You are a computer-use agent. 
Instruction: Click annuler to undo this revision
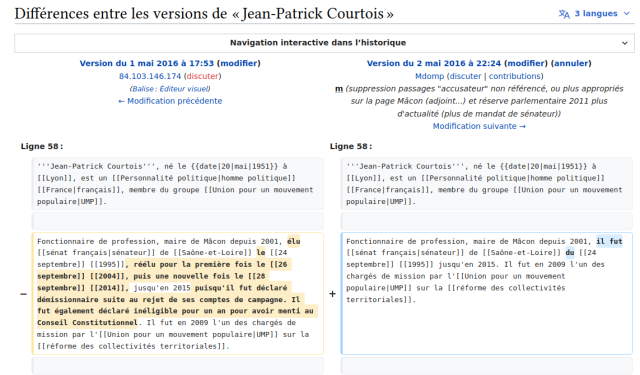point(571,63)
